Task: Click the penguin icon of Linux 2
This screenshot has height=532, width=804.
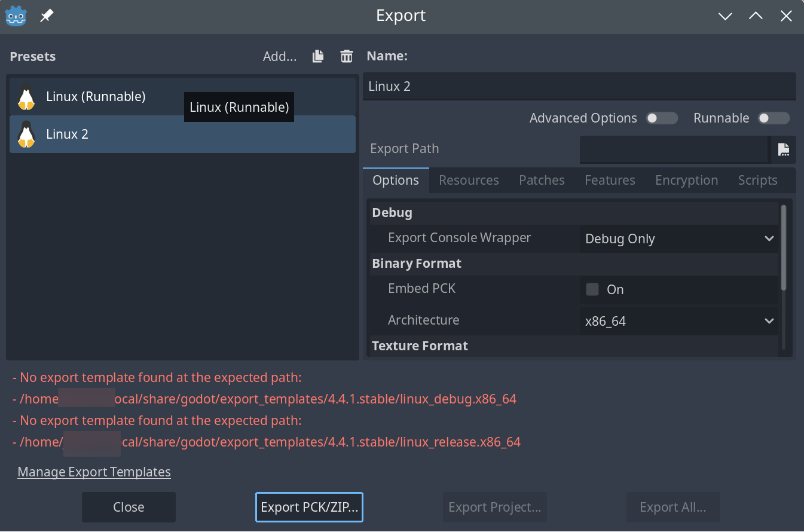Action: tap(26, 134)
